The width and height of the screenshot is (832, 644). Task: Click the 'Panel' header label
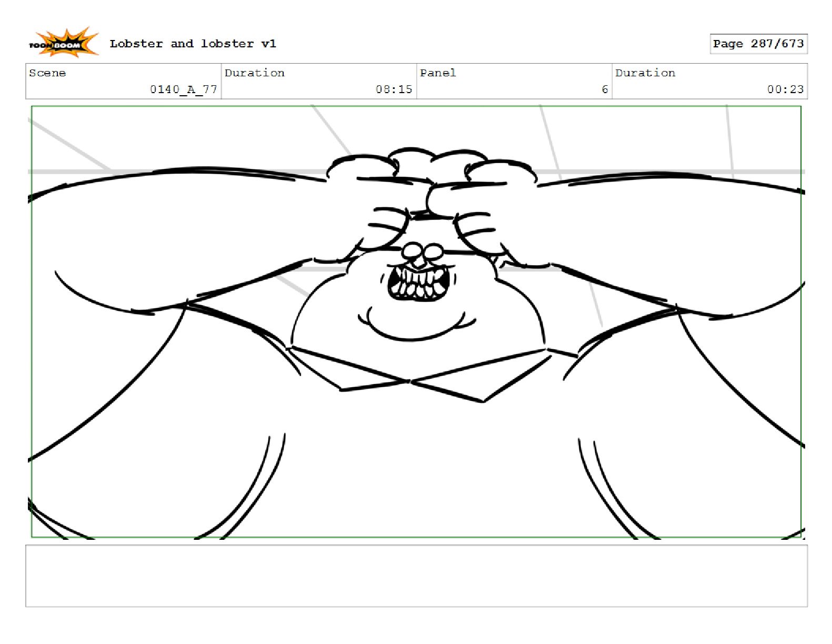(438, 73)
